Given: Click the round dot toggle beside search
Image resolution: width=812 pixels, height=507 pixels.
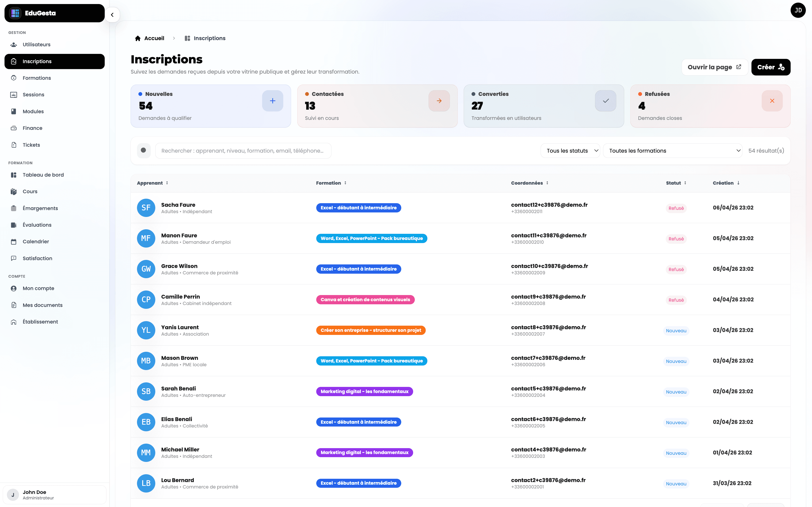Looking at the screenshot, I should [x=144, y=150].
